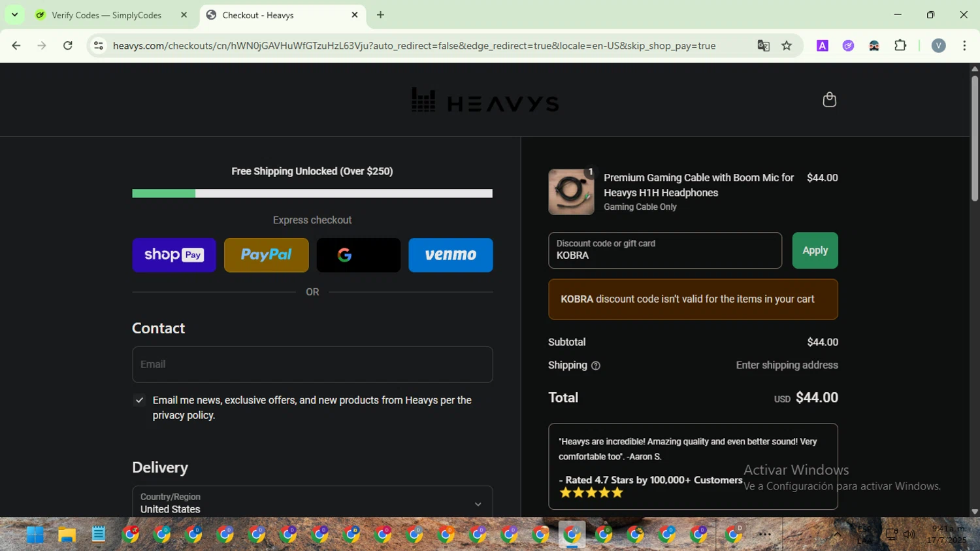Click the round purple extension icon
Viewport: 980px width, 551px height.
(848, 46)
